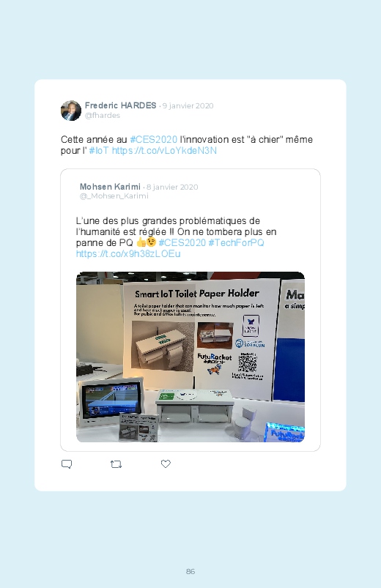Open the Smart IoT Toilet Paper Holder photo
Screen dimensions: 381x588
[190, 357]
